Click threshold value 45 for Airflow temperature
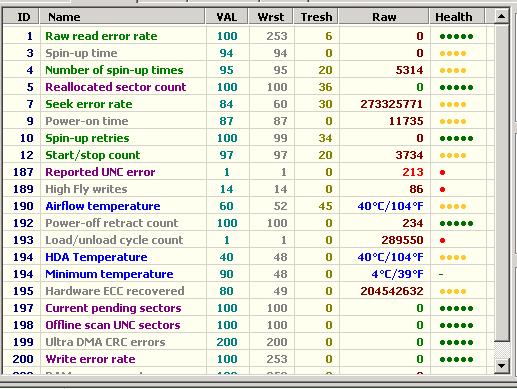The image size is (517, 389). click(x=325, y=206)
